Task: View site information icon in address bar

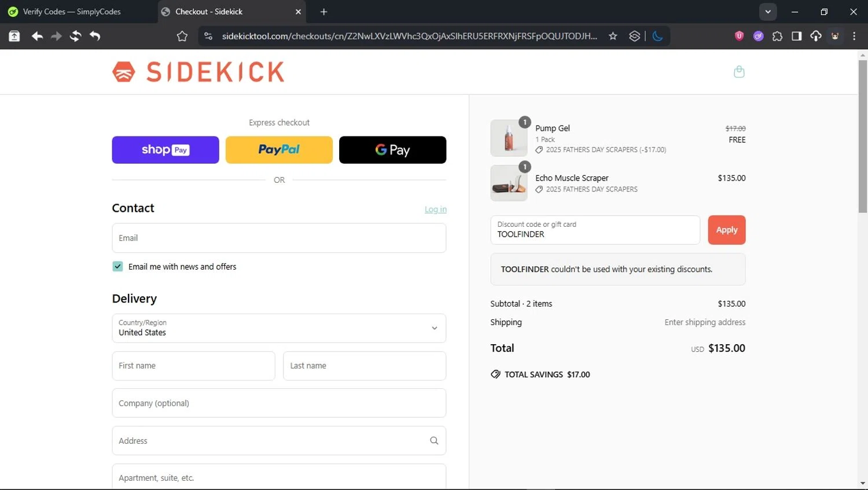Action: 208,36
